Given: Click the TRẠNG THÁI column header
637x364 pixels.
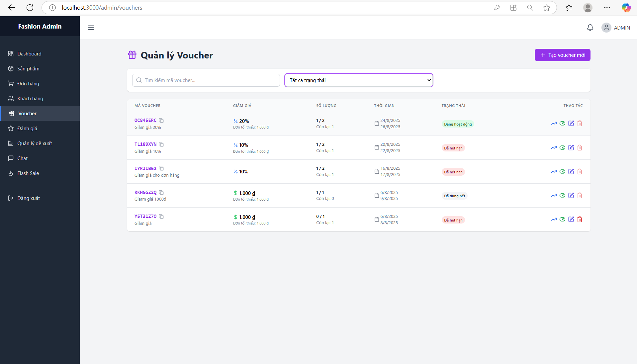Looking at the screenshot, I should point(453,106).
